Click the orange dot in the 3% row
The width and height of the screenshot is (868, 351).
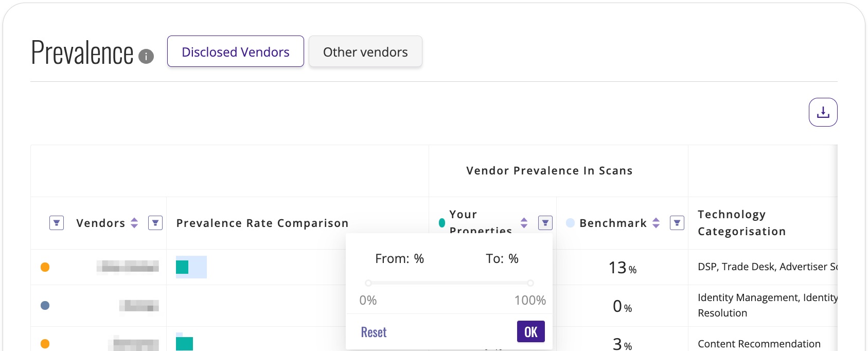pos(45,344)
